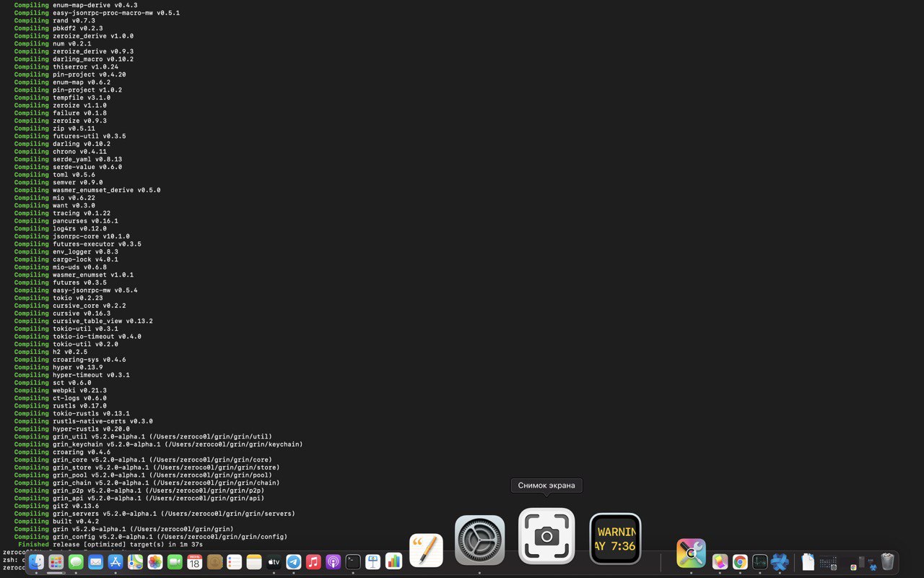Click 'Compiling croaring-sys v0.4.6' line
Image resolution: width=924 pixels, height=578 pixels.
70,360
